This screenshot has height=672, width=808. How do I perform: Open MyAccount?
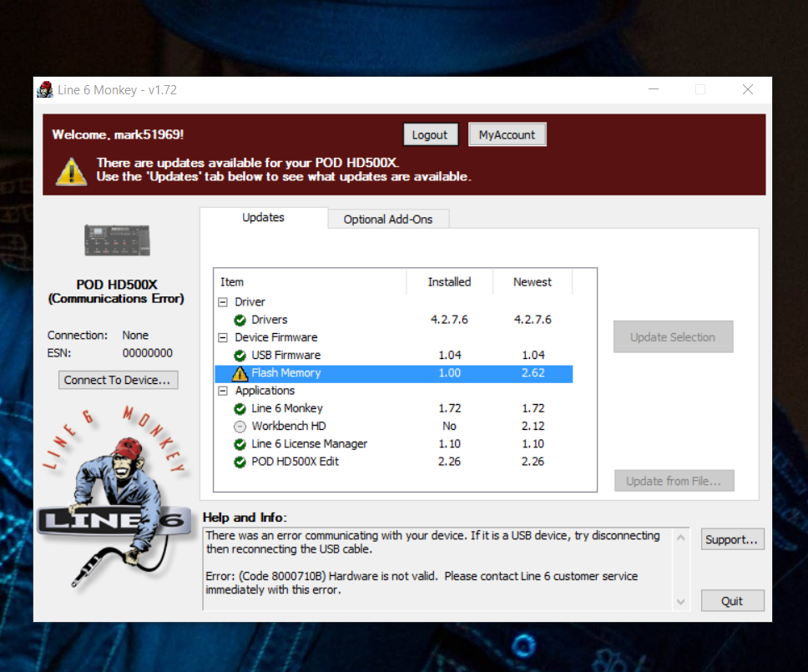pos(507,135)
